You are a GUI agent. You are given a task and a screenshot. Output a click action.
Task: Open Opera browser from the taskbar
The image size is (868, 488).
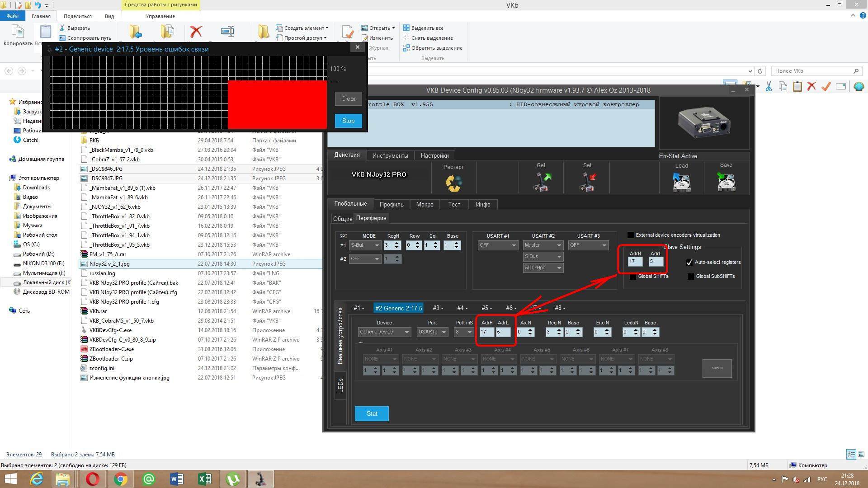point(92,479)
